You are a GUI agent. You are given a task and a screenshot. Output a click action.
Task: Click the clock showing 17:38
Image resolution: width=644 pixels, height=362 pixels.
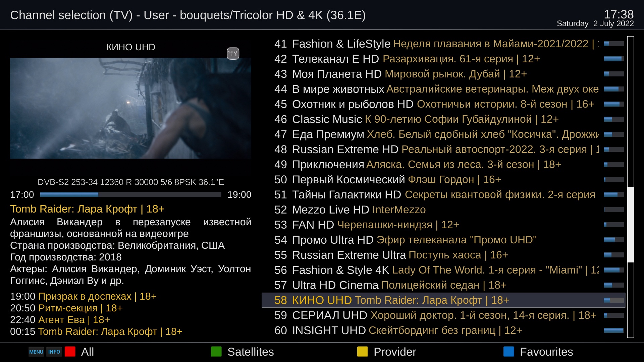619,14
